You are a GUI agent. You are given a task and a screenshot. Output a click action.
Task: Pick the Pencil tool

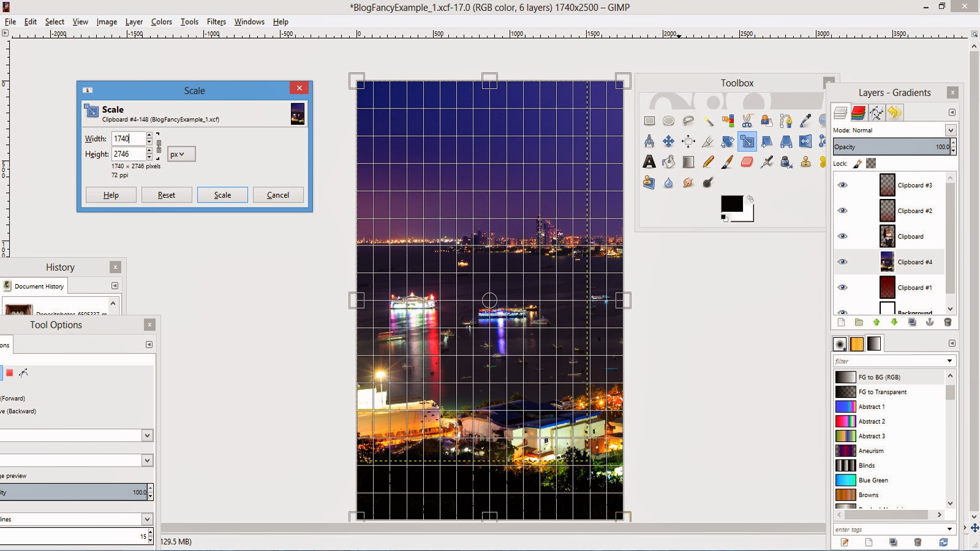pos(708,162)
